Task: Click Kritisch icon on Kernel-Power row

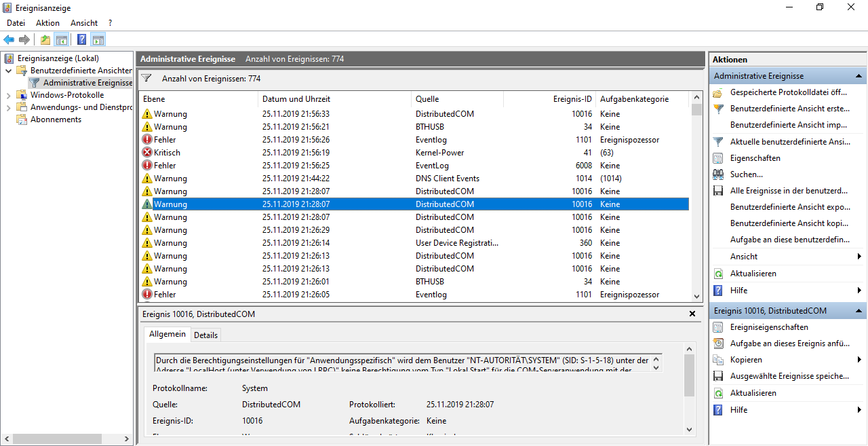Action: coord(147,153)
